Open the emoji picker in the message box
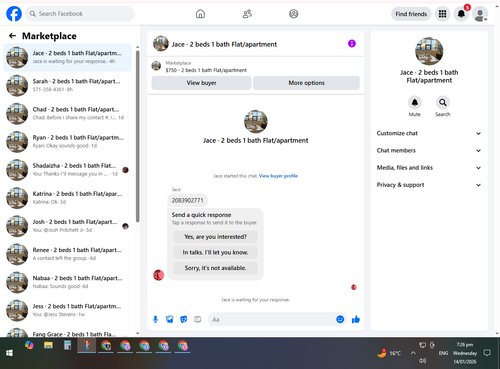 pyautogui.click(x=340, y=319)
